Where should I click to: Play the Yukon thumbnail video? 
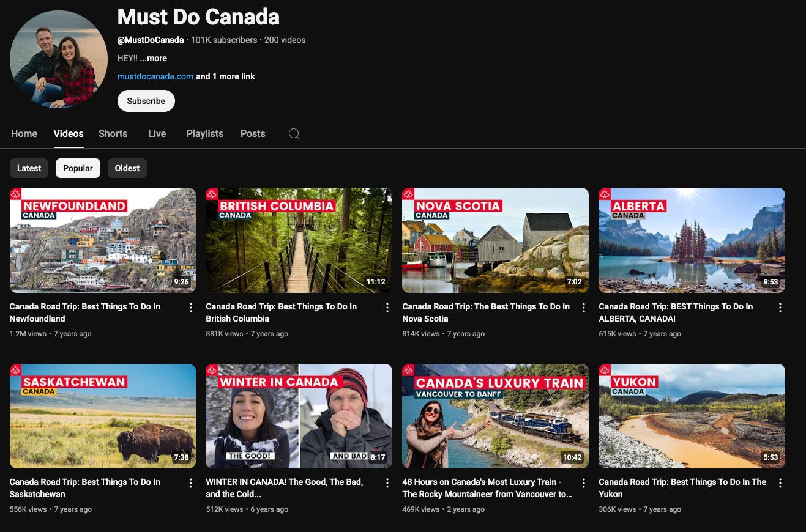click(x=692, y=416)
